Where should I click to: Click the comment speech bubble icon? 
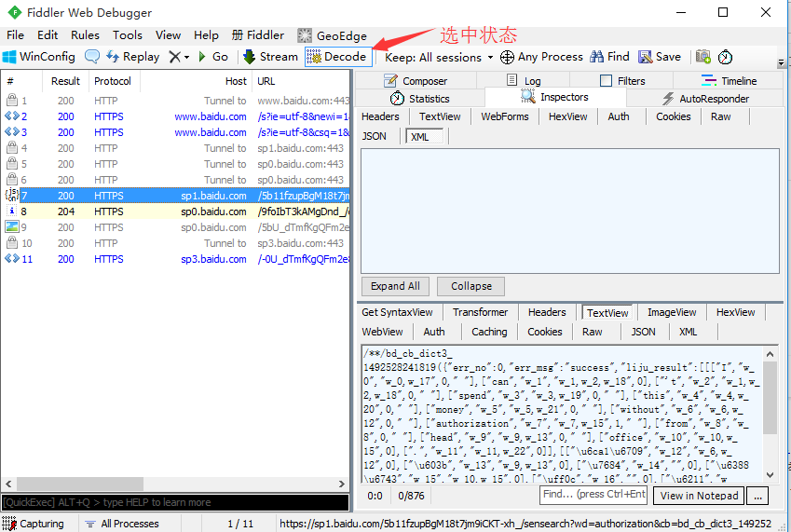(x=92, y=57)
